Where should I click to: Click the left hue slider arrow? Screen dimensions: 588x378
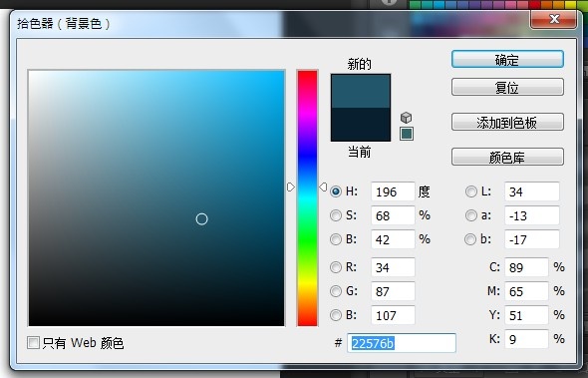291,187
